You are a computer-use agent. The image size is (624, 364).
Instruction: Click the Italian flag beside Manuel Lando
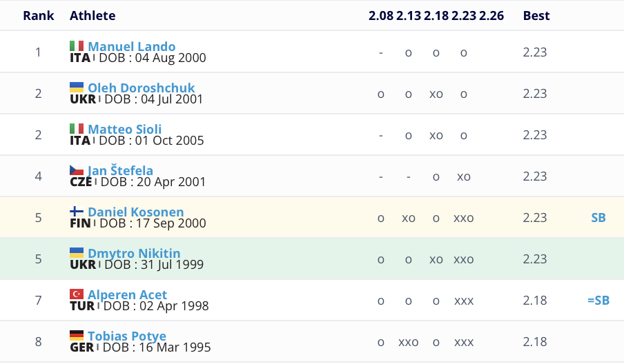[x=77, y=46]
